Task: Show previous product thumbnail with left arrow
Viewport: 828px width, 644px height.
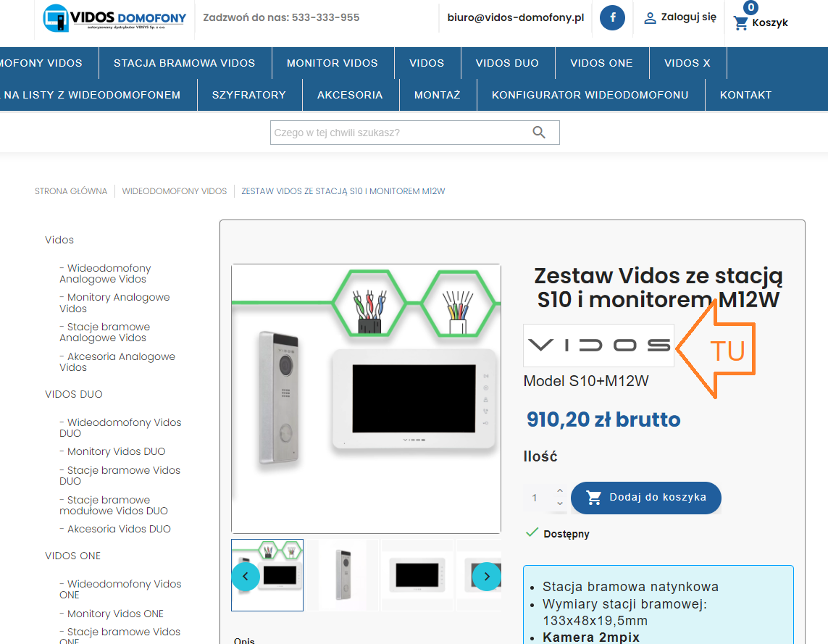Action: point(245,577)
